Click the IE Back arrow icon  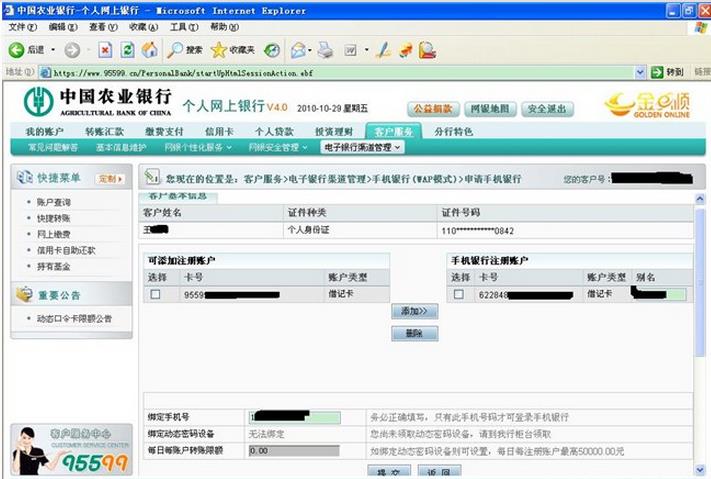click(16, 50)
